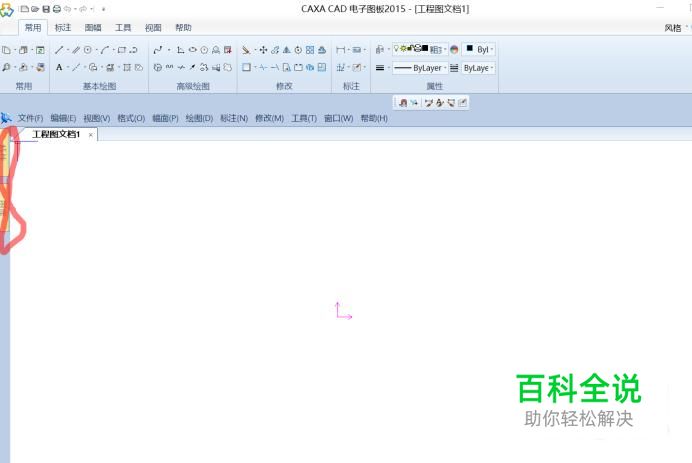Select the Parallel lines tool

[75, 50]
